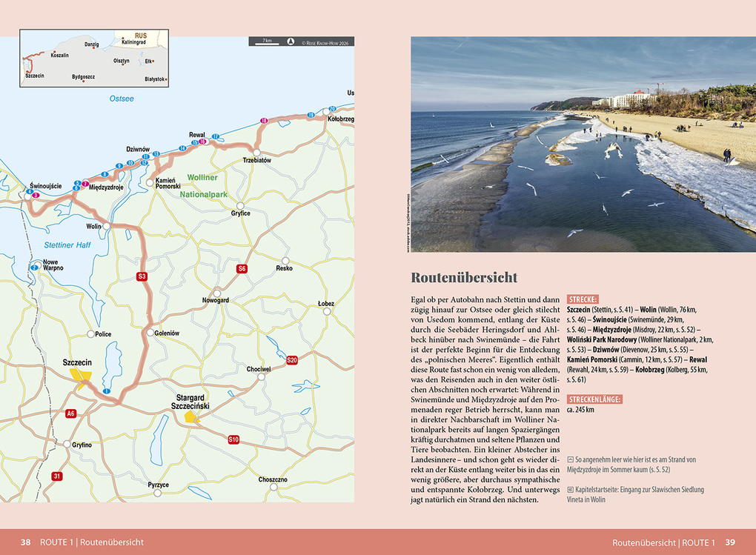The width and height of the screenshot is (756, 555).
Task: Click the compass icon on the map scale bar
Action: click(291, 41)
